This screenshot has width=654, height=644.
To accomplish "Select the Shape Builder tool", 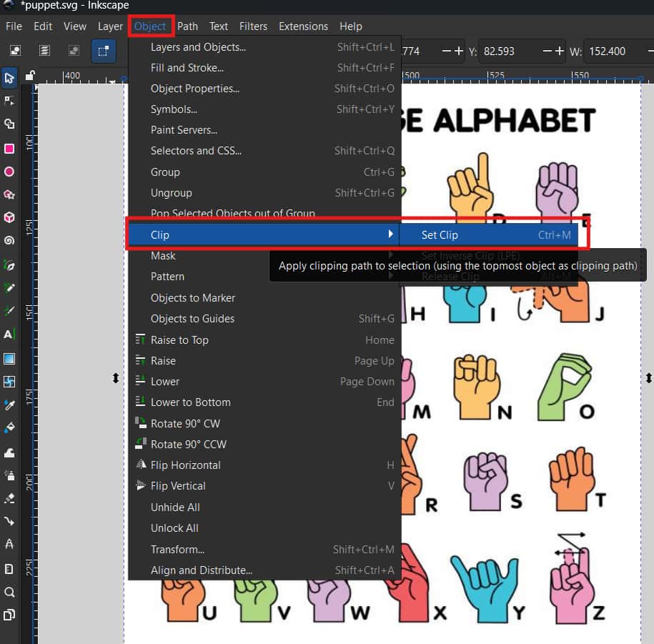I will pos(9,124).
